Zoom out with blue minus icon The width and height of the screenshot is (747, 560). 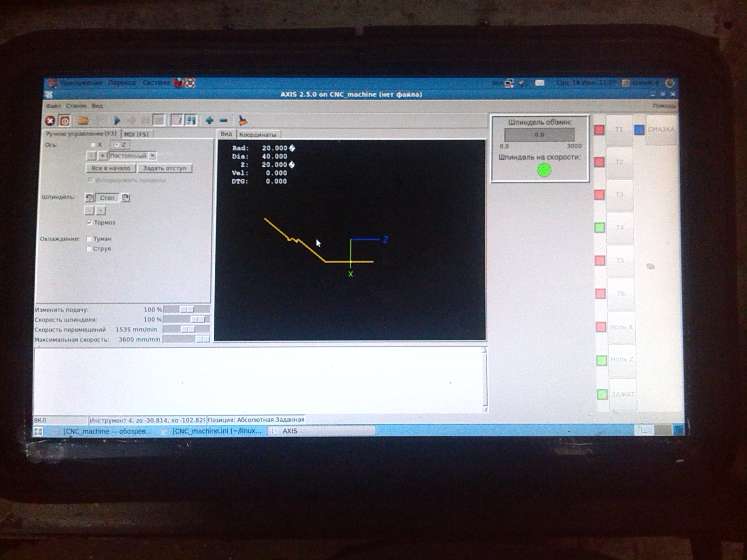[x=224, y=120]
